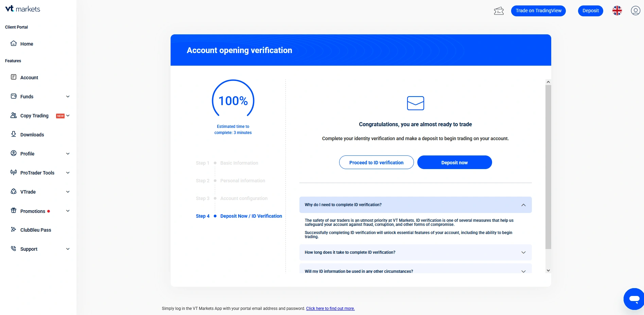
Task: Click the VT Markets logo
Action: coord(22,9)
